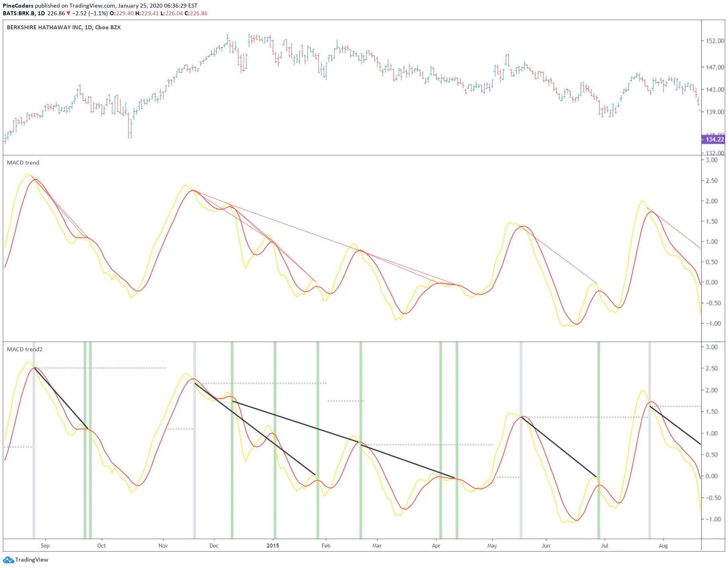The width and height of the screenshot is (728, 568).
Task: Select the MACD trend2 indicator label
Action: click(x=24, y=349)
